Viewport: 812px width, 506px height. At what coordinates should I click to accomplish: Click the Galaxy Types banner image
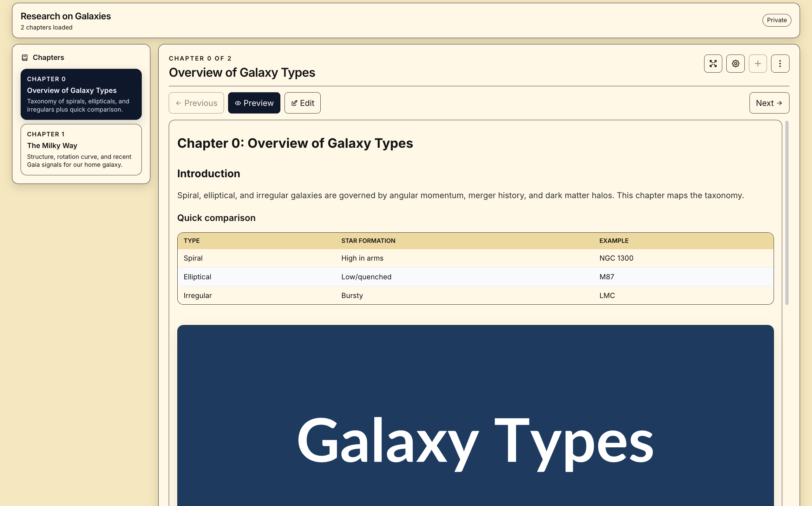(475, 415)
